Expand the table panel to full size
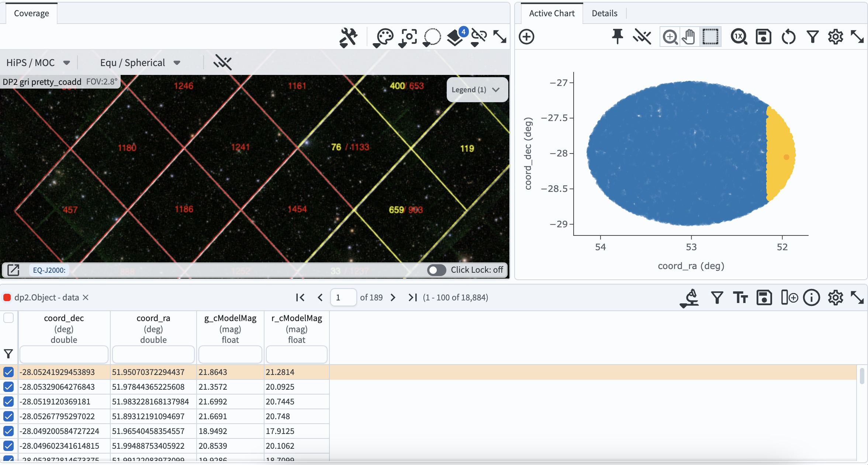Viewport: 868px width, 465px height. click(857, 297)
